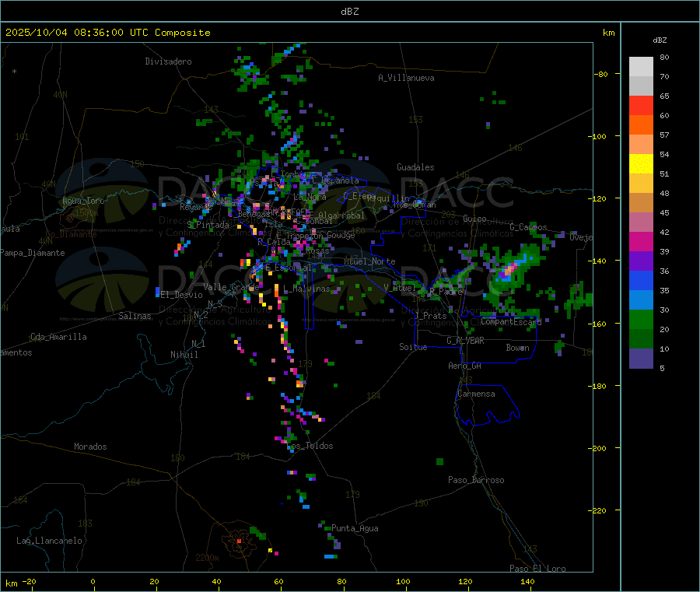Click the Lag.Llancanelo label

point(50,541)
